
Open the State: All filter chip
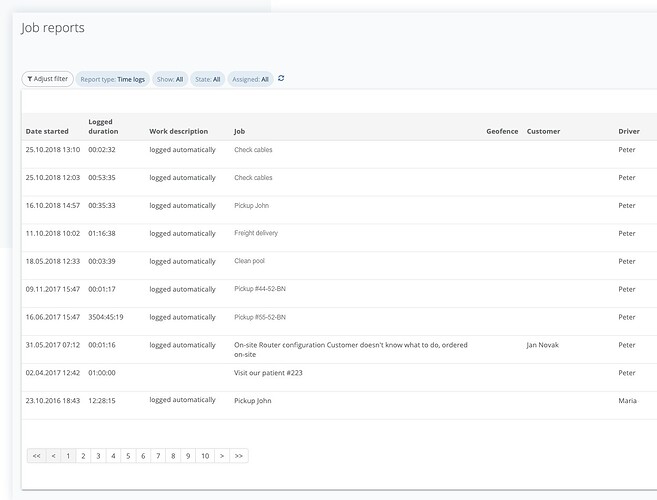point(208,79)
